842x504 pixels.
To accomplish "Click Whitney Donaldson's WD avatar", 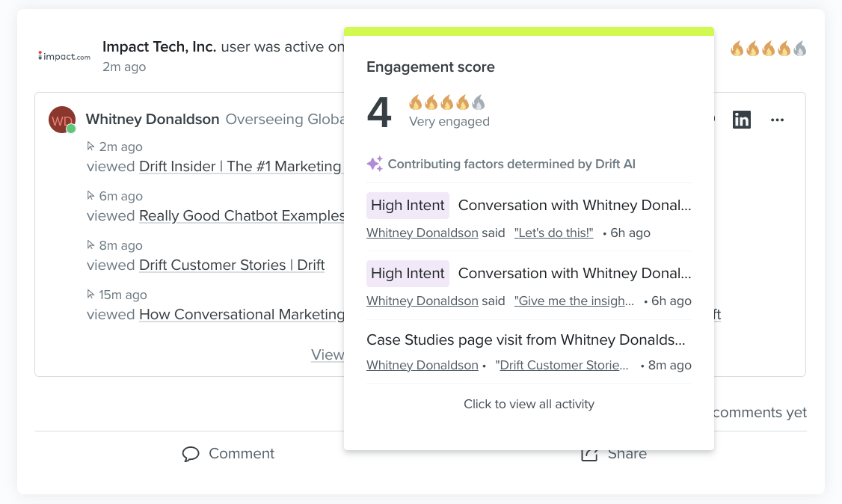I will tap(62, 119).
